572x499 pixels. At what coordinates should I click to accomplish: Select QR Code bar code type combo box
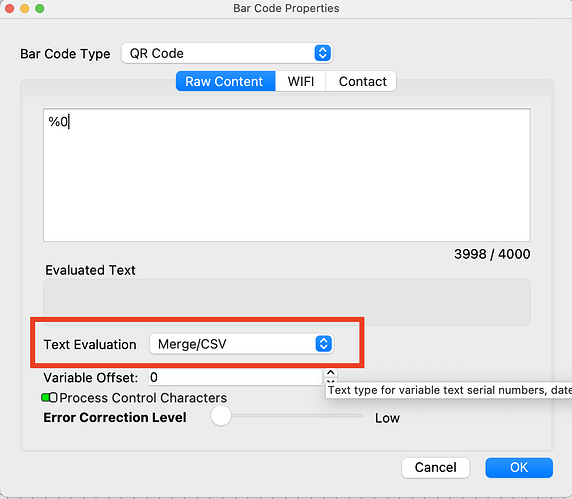(x=227, y=53)
